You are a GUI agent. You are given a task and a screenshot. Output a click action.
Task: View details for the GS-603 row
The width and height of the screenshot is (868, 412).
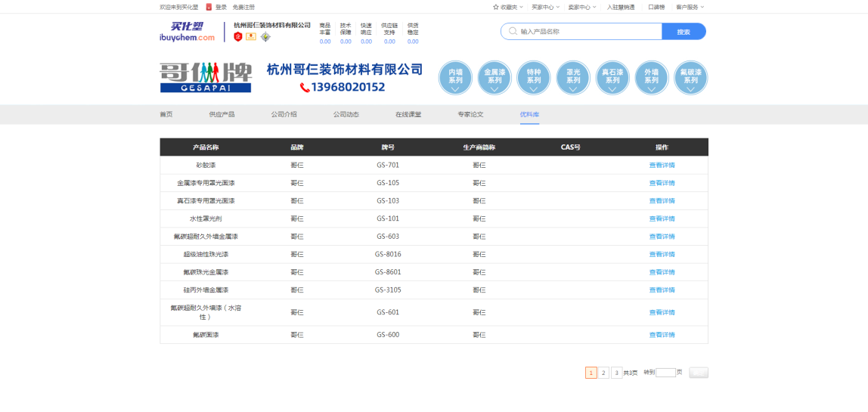coord(662,237)
